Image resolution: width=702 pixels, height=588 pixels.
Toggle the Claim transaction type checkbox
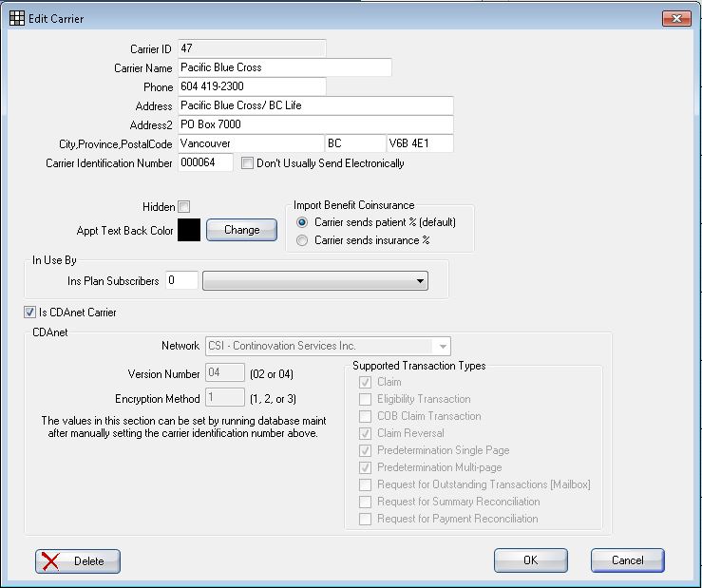(366, 382)
